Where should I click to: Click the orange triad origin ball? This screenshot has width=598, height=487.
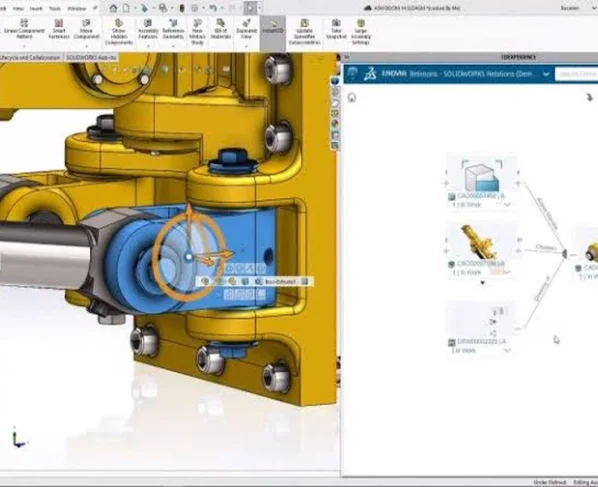coord(189,257)
